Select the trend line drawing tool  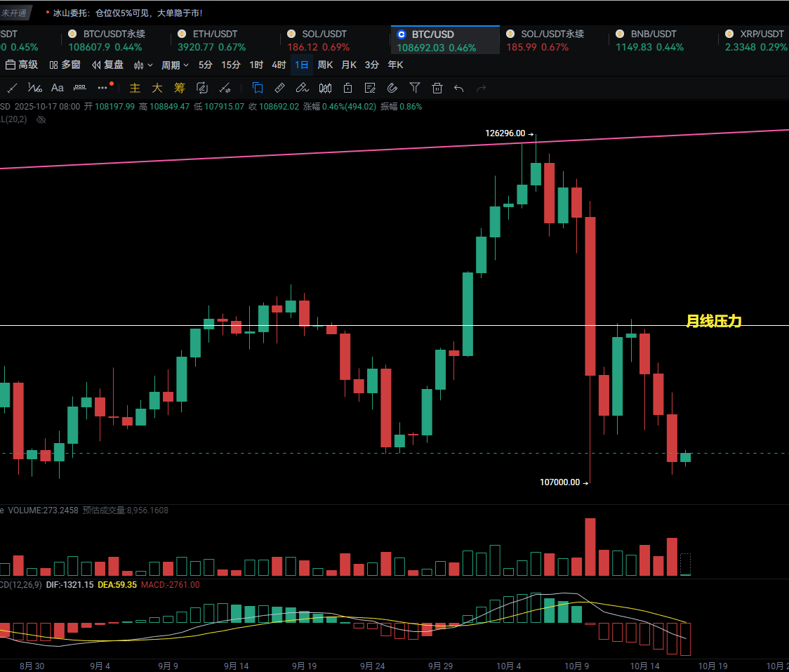(12, 88)
